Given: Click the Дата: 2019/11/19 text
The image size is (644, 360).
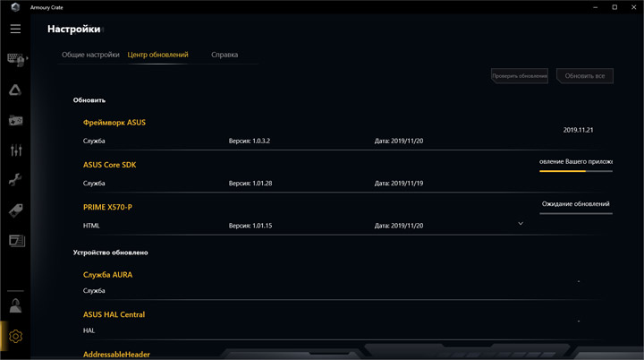Looking at the screenshot, I should click(399, 183).
